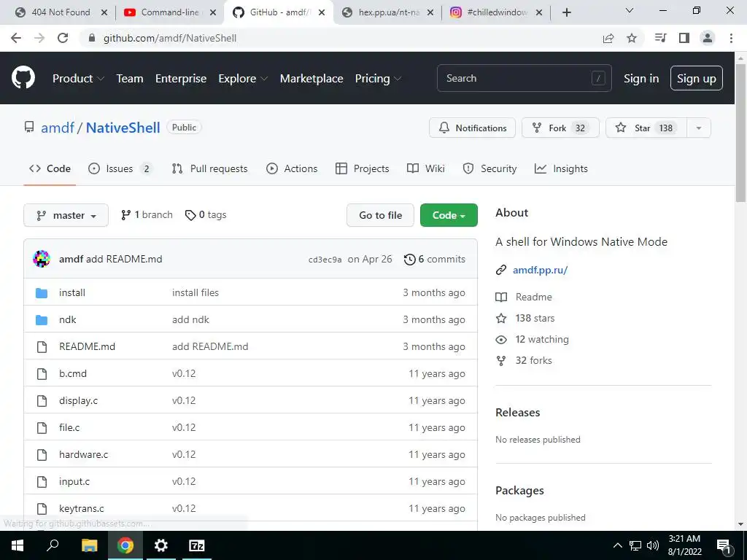This screenshot has height=560, width=747.
Task: Switch to the 404 Not Found tab
Action: [x=61, y=12]
